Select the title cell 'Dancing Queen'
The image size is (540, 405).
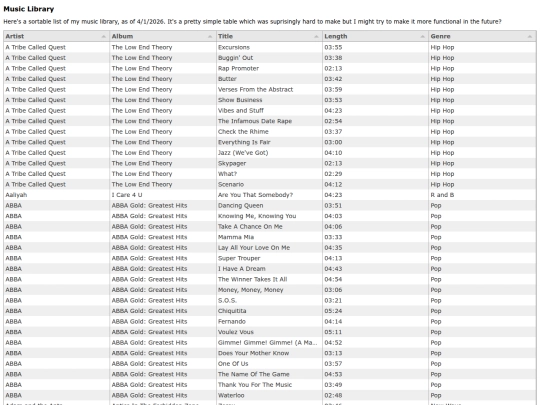tap(269, 206)
